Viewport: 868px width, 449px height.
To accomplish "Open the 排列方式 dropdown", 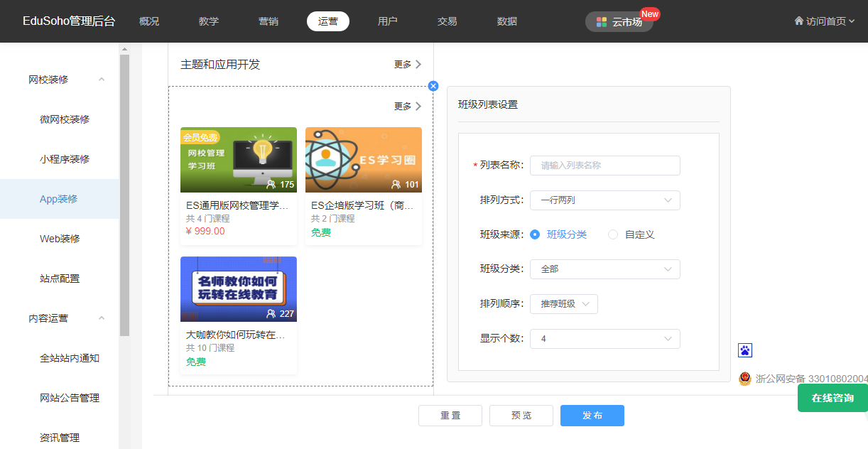I will (605, 200).
